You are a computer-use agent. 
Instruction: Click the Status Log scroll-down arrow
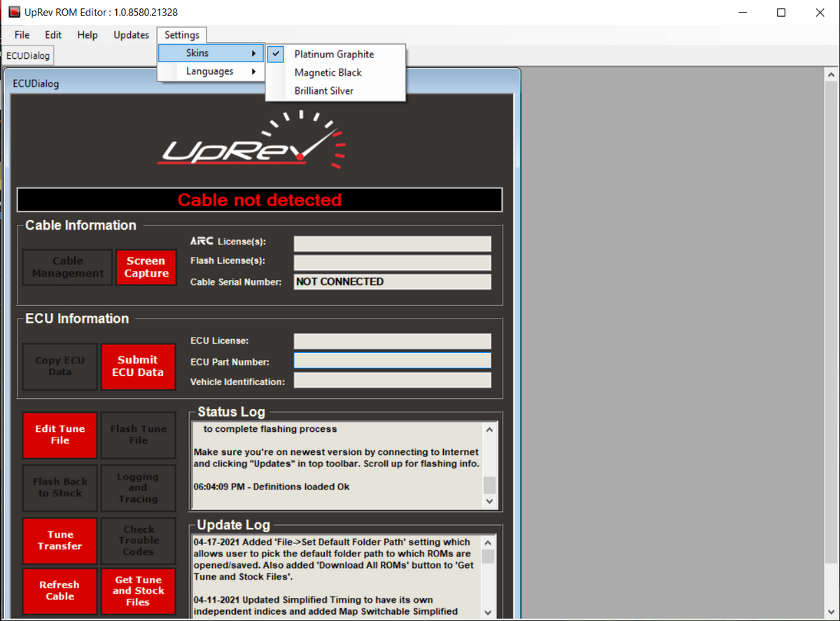(x=490, y=501)
